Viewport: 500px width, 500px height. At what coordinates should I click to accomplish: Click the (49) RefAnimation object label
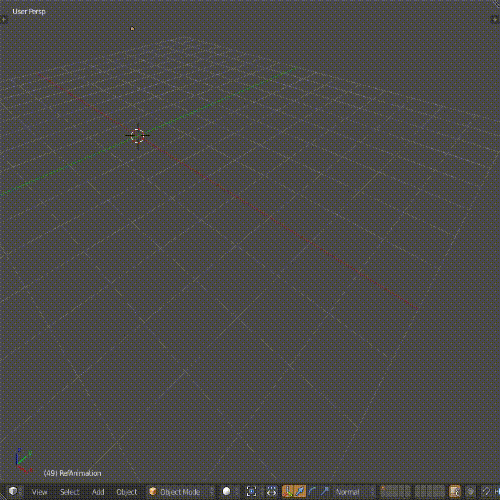click(x=72, y=473)
